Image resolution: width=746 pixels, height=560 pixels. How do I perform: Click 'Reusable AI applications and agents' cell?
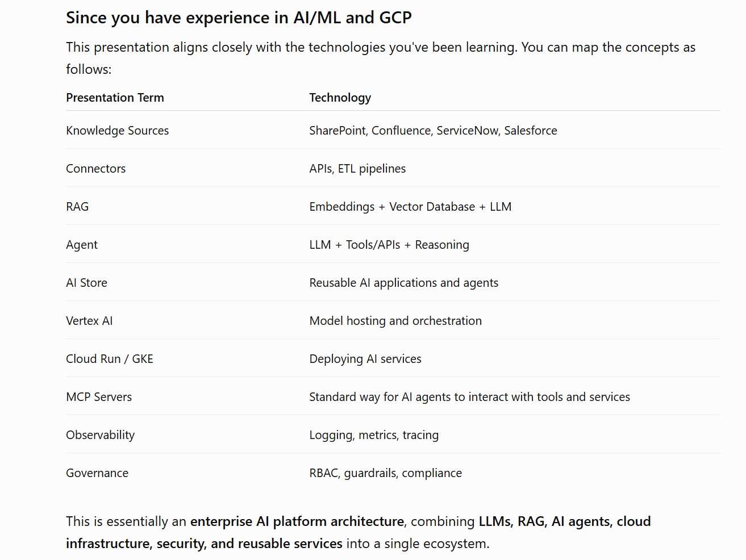403,283
